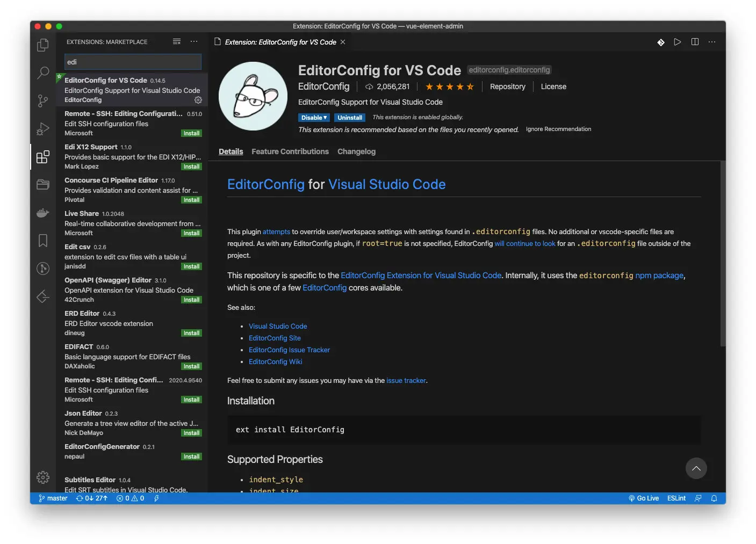
Task: Install the EDIFACT extension
Action: [191, 366]
